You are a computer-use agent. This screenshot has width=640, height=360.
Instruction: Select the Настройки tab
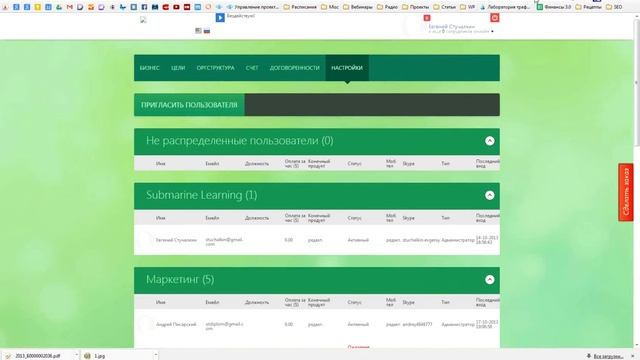(347, 68)
